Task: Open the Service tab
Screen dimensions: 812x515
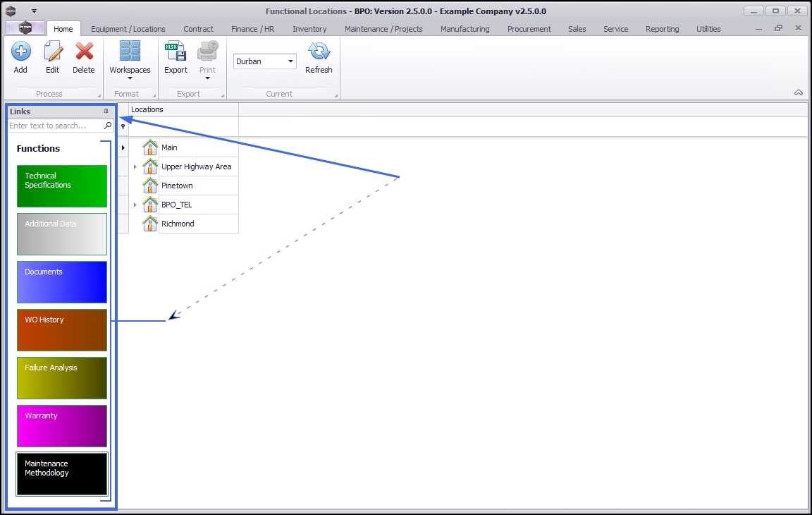Action: click(616, 29)
